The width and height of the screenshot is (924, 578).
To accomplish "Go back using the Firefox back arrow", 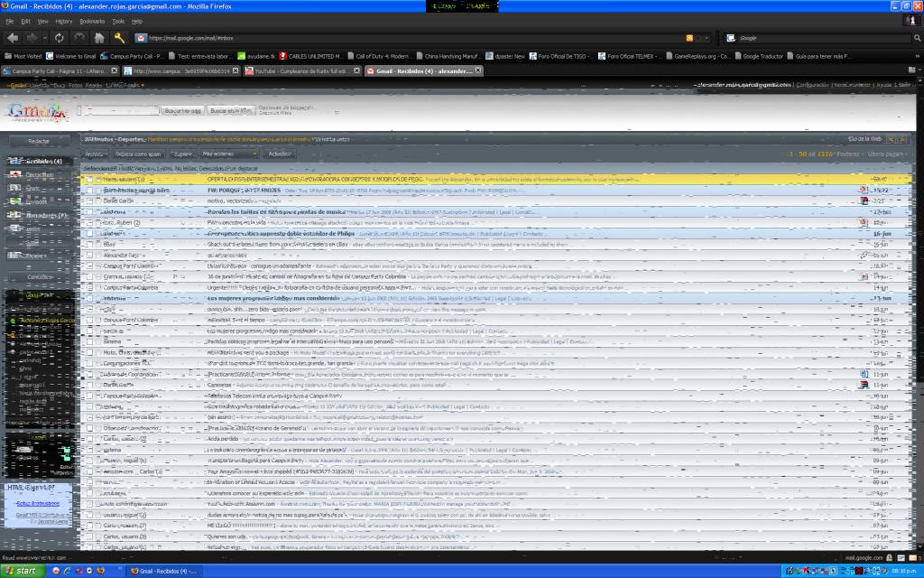I will [13, 38].
